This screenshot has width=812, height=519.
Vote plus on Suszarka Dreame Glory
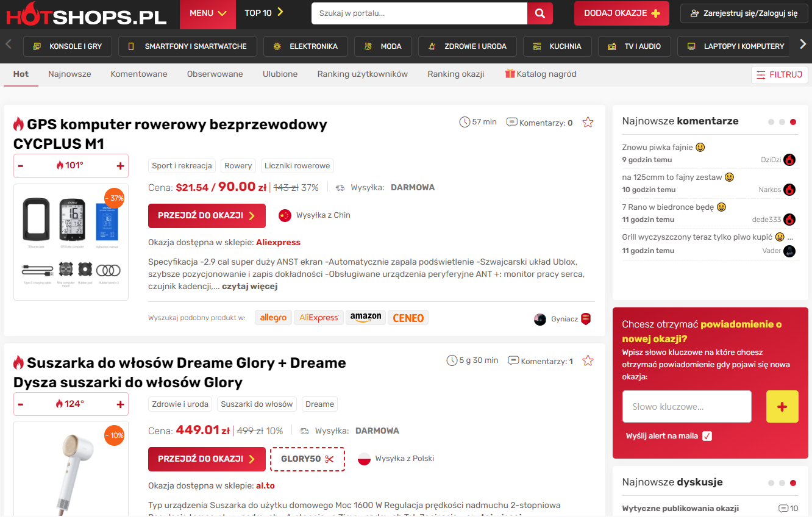tap(120, 404)
